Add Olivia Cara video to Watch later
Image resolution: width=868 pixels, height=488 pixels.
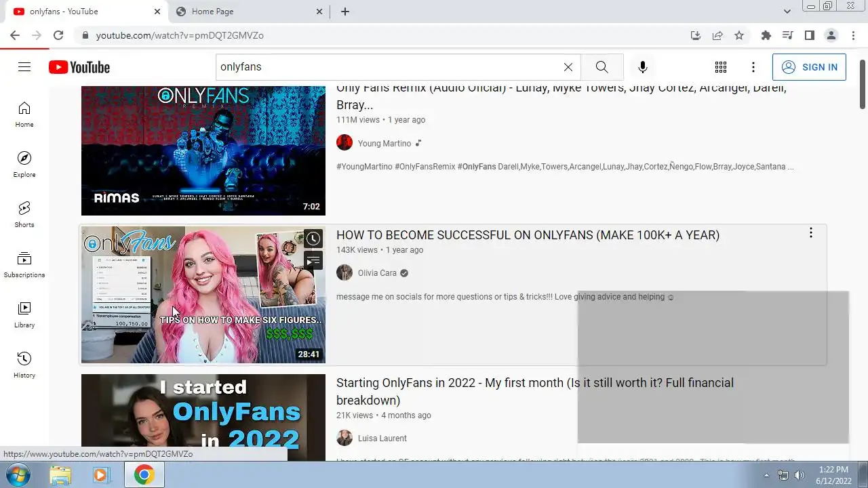click(x=313, y=239)
